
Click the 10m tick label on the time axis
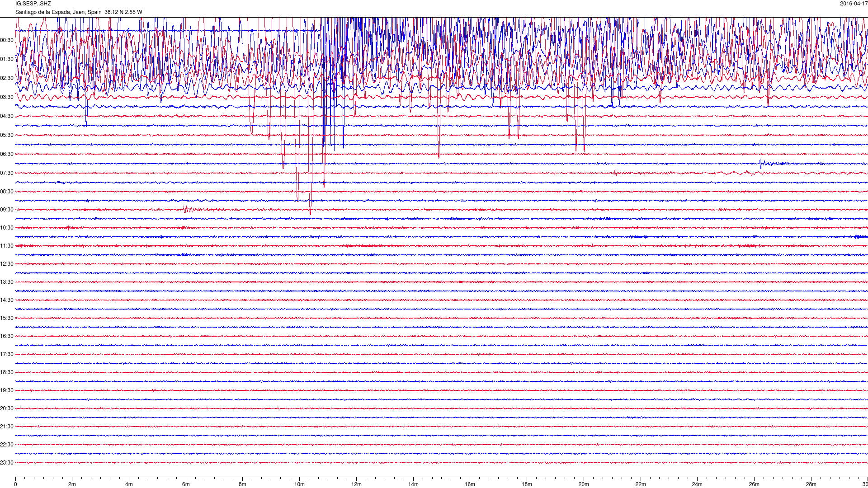pos(299,484)
